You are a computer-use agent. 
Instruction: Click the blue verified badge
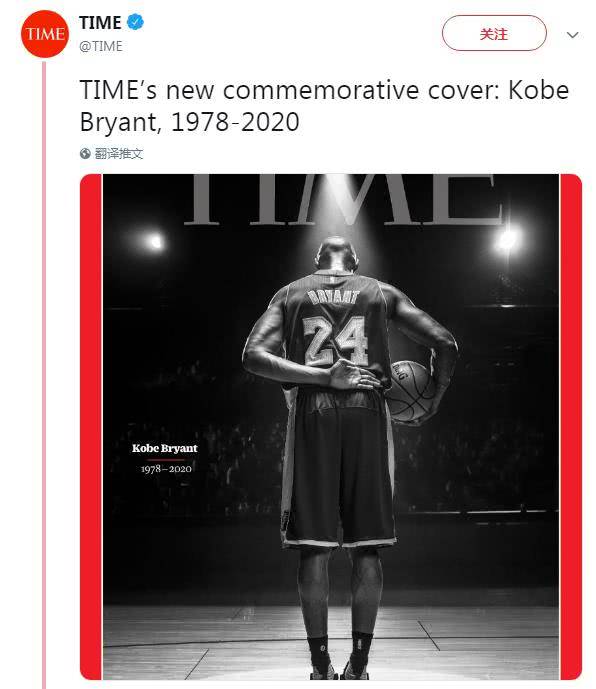pos(135,22)
